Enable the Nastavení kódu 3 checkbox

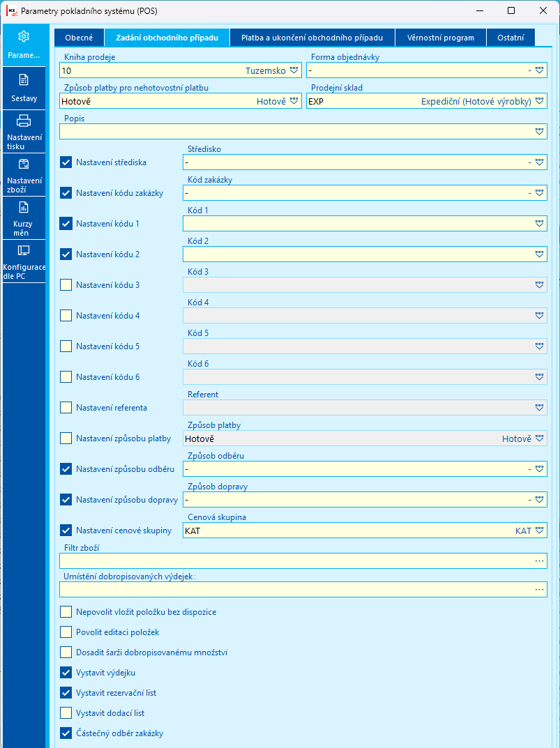[66, 285]
